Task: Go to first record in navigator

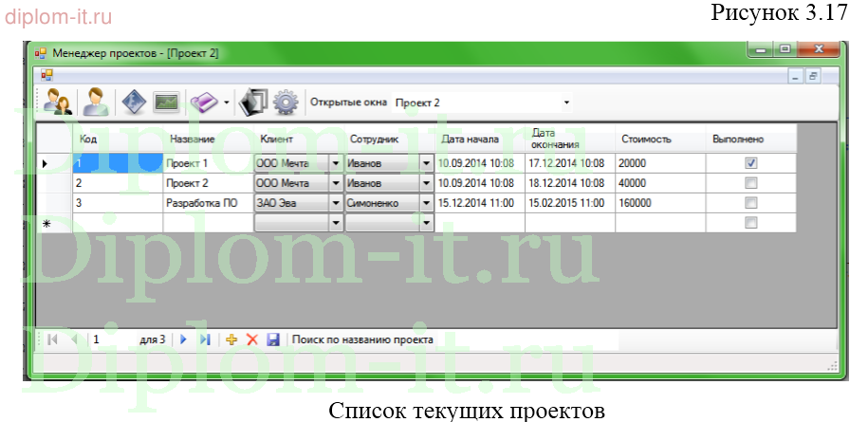Action: 52,339
